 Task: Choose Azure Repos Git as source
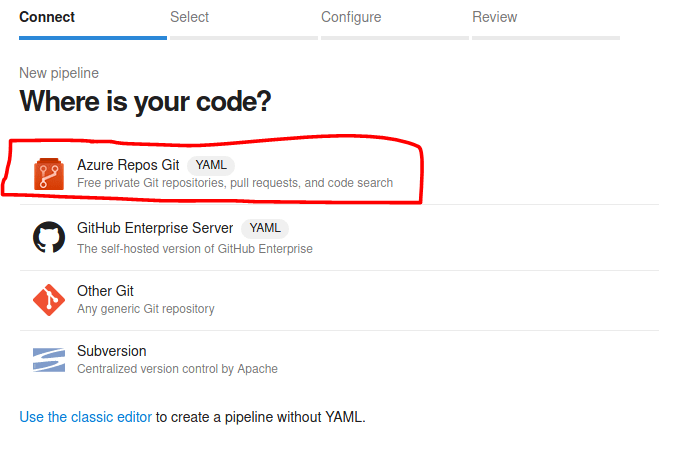point(339,174)
